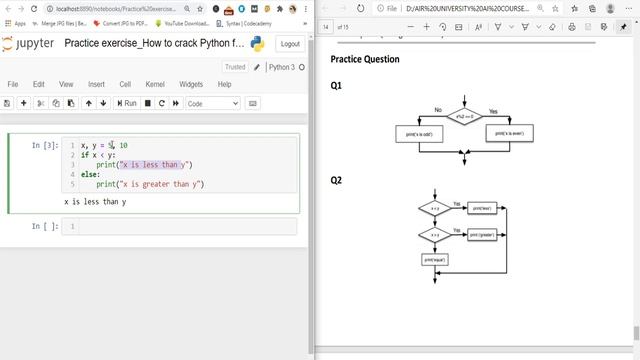The height and width of the screenshot is (360, 640).
Task: Click the Logout button
Action: coord(290,44)
